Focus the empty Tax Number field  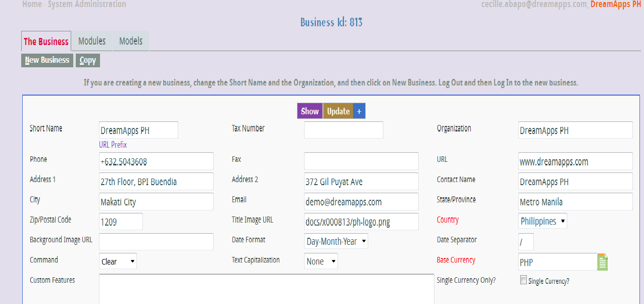point(343,130)
